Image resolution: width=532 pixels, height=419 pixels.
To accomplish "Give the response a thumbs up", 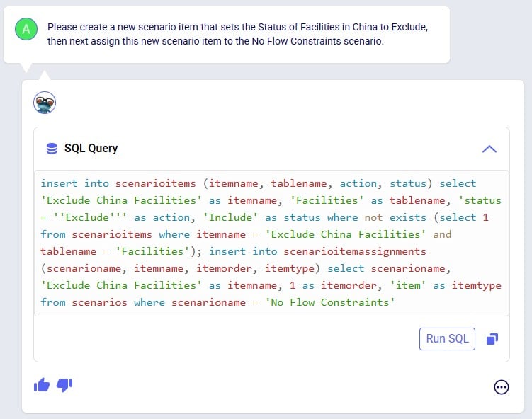I will click(x=42, y=385).
